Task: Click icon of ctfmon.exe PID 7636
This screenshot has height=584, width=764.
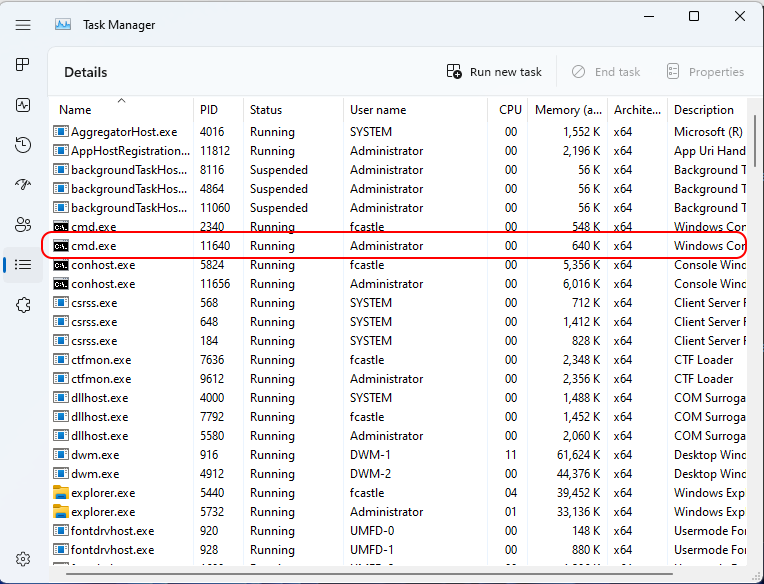Action: tap(60, 360)
